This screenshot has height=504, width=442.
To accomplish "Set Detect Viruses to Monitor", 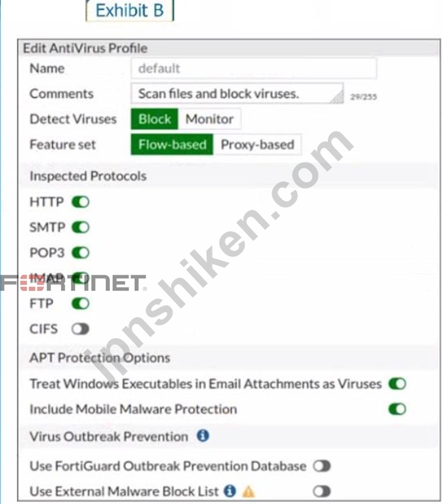I will coord(209,119).
